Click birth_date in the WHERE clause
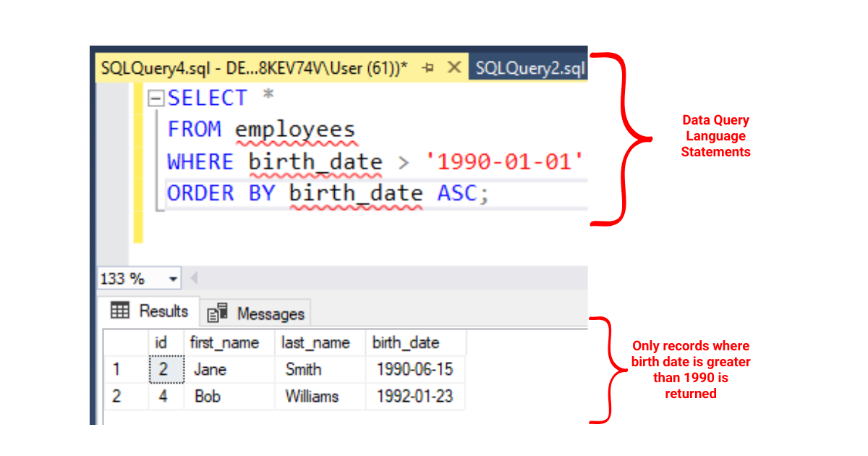The image size is (868, 456). pyautogui.click(x=315, y=162)
